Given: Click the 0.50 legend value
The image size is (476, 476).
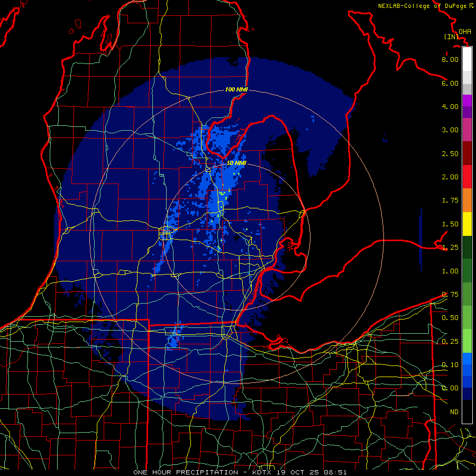Looking at the screenshot, I should (450, 318).
